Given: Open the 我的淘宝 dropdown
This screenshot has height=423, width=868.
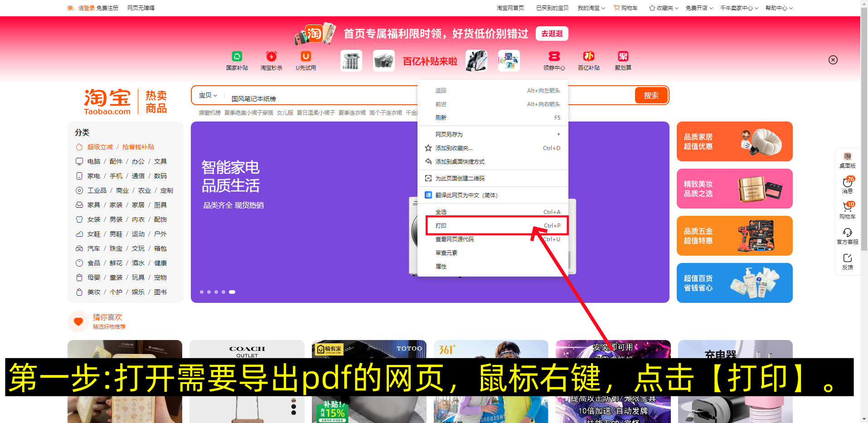Looking at the screenshot, I should (x=591, y=8).
